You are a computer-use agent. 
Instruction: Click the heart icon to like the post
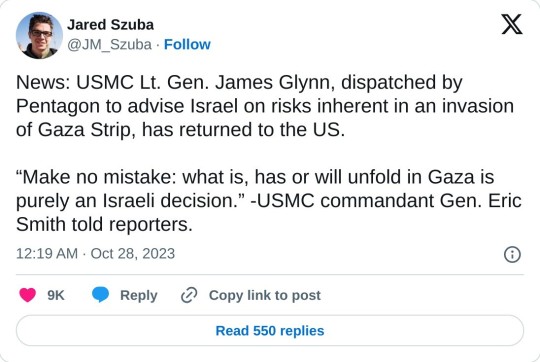pyautogui.click(x=28, y=295)
